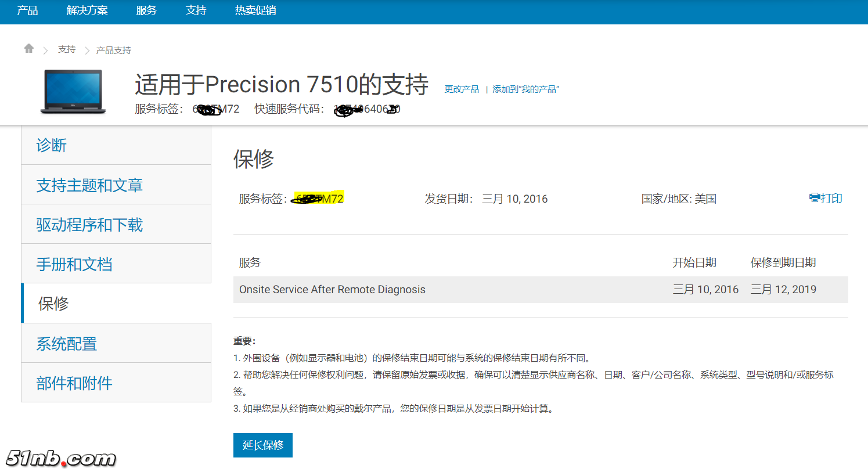Go to 热卖促销 in the top bar
The height and width of the screenshot is (472, 868).
click(255, 10)
